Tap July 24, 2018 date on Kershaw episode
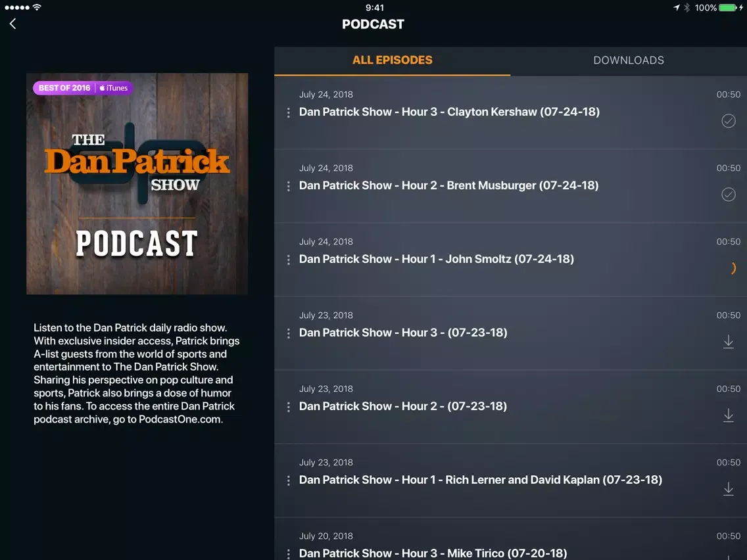 (326, 94)
